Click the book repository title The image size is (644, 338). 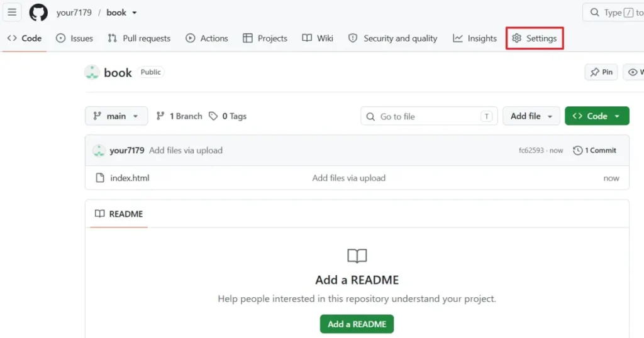pyautogui.click(x=118, y=73)
